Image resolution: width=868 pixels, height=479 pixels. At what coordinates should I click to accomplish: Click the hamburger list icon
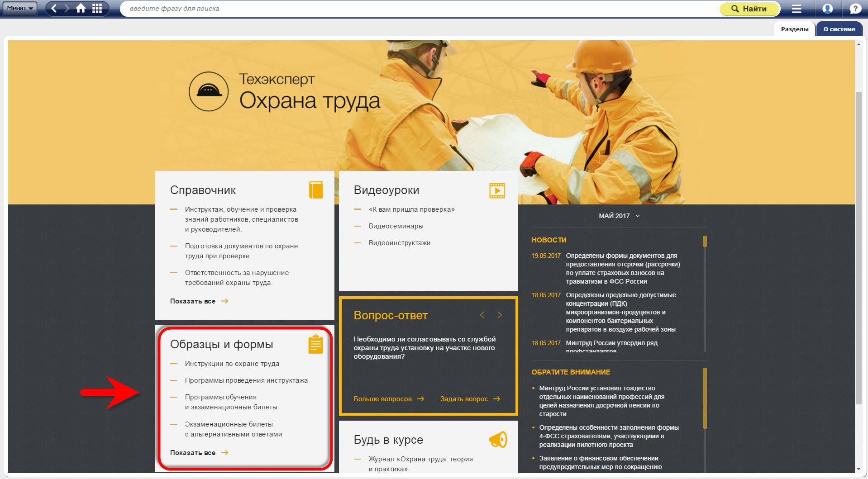click(796, 9)
